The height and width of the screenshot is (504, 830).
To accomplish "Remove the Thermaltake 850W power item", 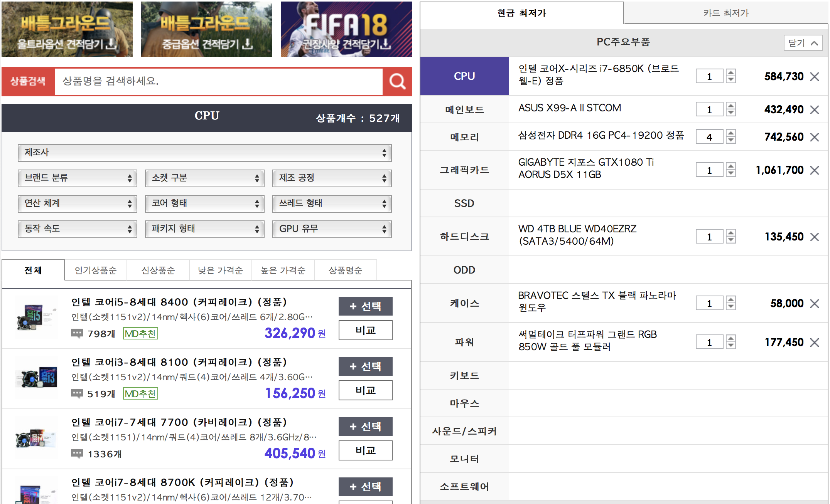I will tap(815, 343).
